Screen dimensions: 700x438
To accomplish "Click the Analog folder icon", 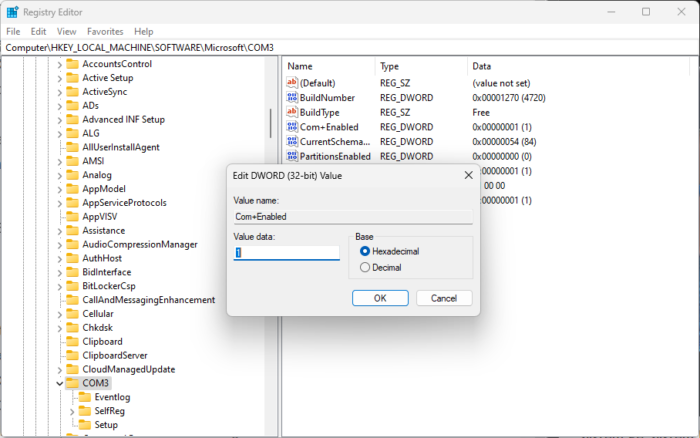I will [x=72, y=175].
